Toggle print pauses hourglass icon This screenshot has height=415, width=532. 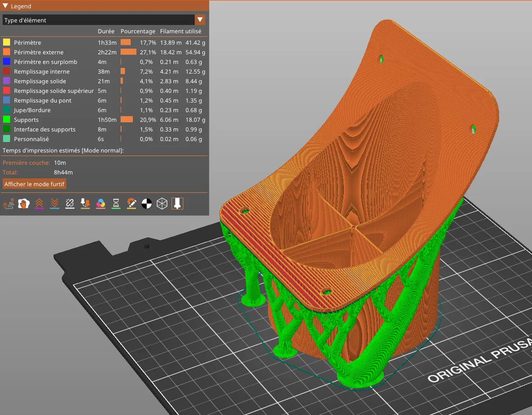pos(116,204)
